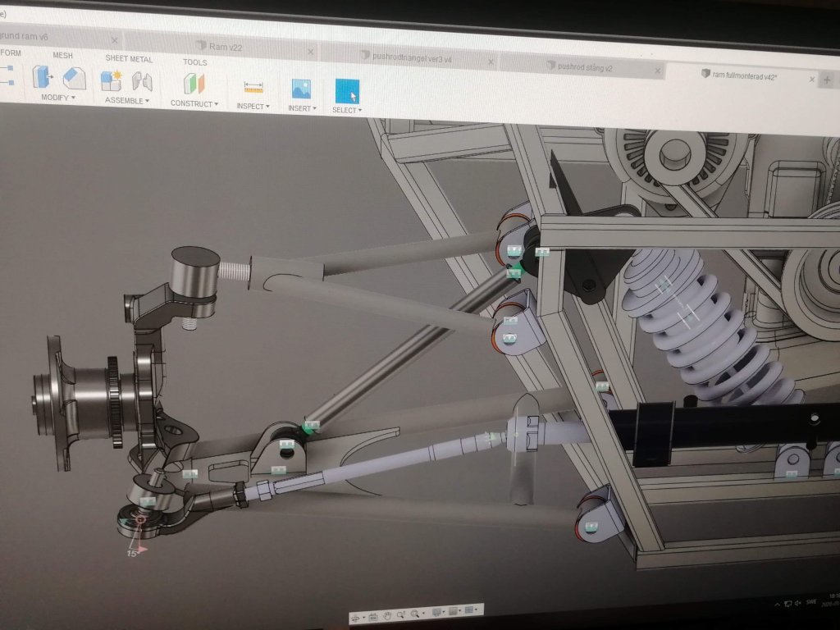
Task: Select the New Component icon in Assemble
Action: [x=111, y=80]
